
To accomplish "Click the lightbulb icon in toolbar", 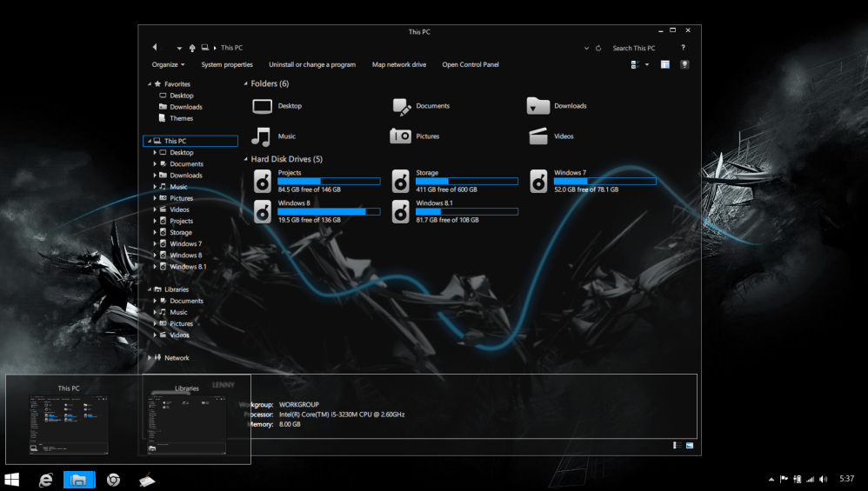I will (x=684, y=64).
